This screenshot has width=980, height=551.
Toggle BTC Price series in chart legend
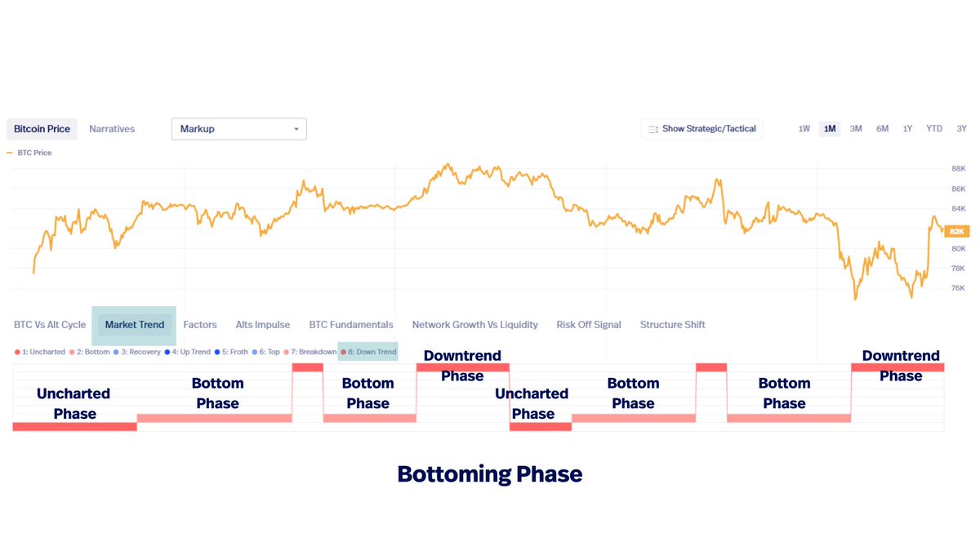coord(29,153)
